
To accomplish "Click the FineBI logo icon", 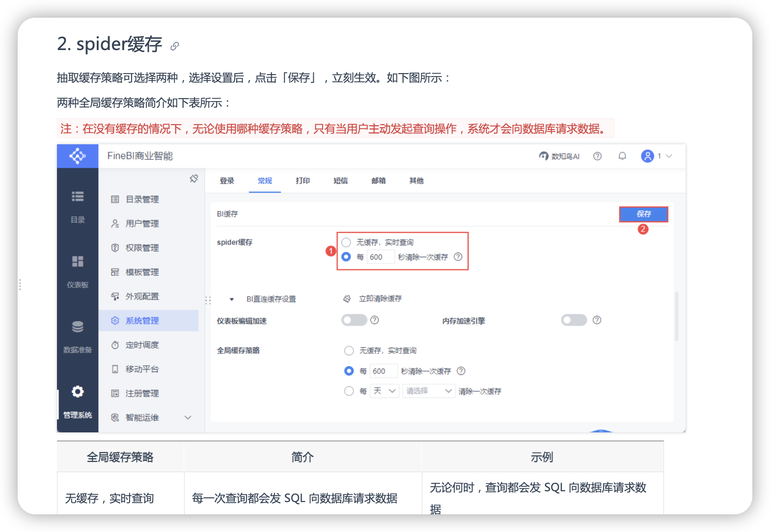I will click(x=78, y=156).
